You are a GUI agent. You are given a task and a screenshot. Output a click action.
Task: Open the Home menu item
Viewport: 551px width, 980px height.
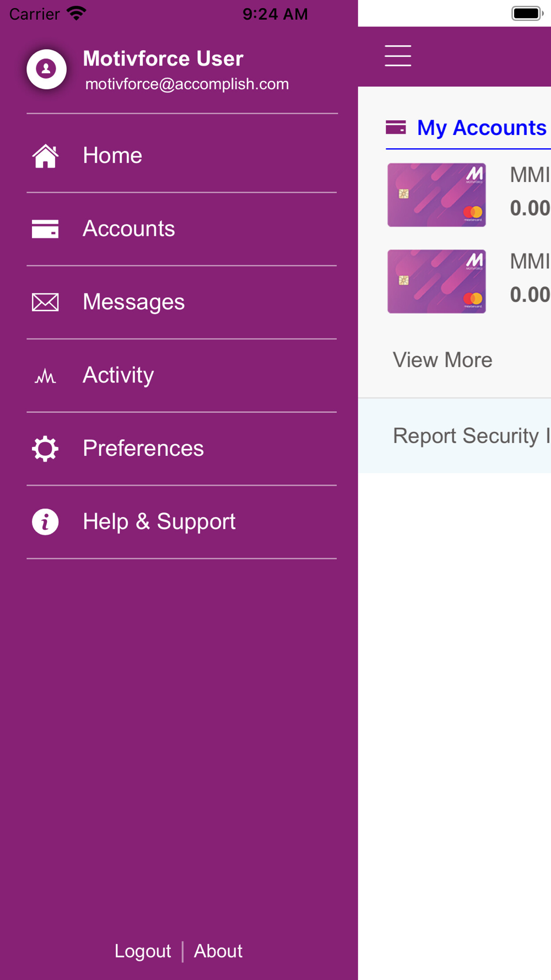pos(182,155)
